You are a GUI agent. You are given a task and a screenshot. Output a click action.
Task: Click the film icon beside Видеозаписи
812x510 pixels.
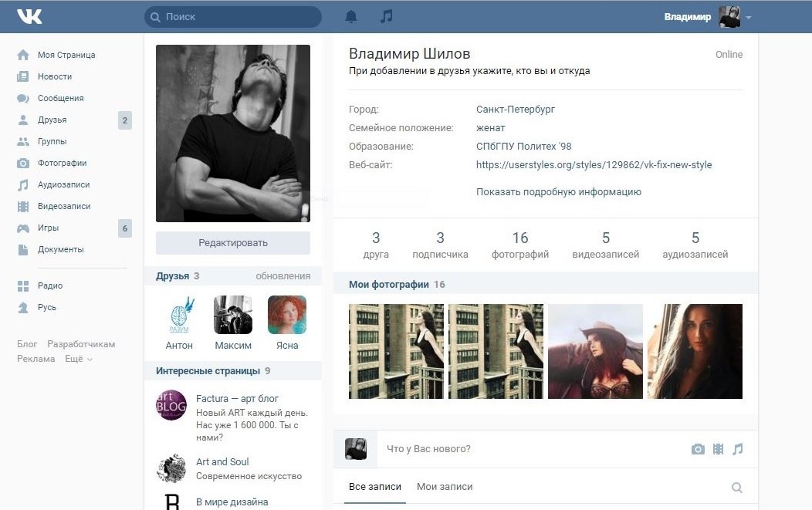23,207
